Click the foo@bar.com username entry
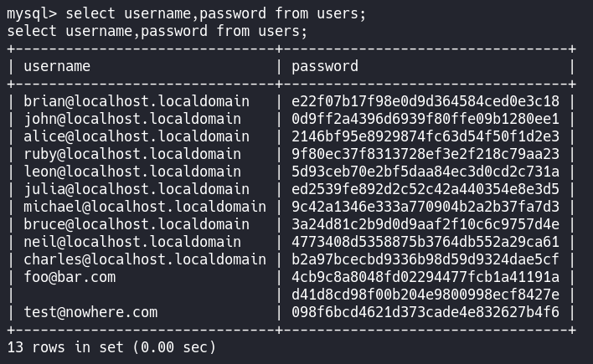The width and height of the screenshot is (593, 364). [70, 277]
